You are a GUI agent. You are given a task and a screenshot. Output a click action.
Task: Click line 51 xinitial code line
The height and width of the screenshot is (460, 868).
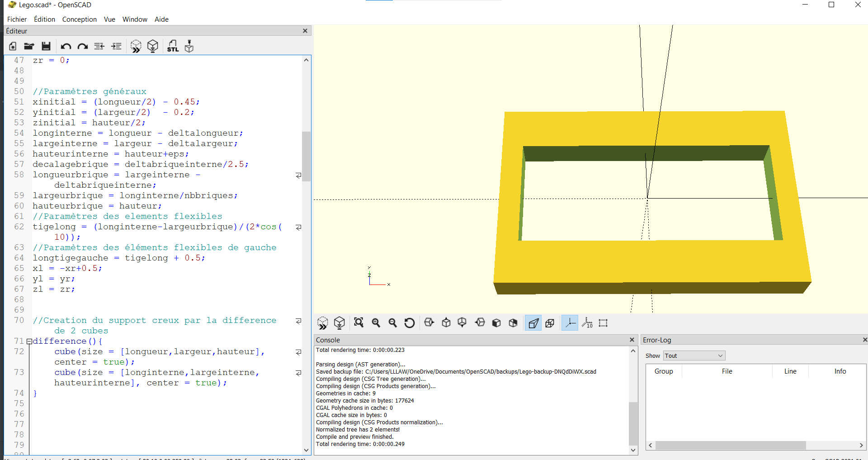(x=116, y=102)
